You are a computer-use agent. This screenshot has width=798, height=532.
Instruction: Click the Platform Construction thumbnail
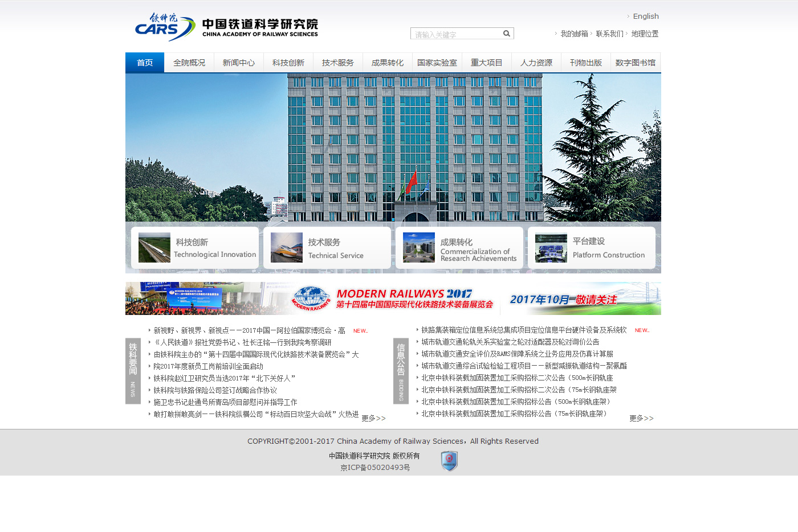click(x=551, y=248)
